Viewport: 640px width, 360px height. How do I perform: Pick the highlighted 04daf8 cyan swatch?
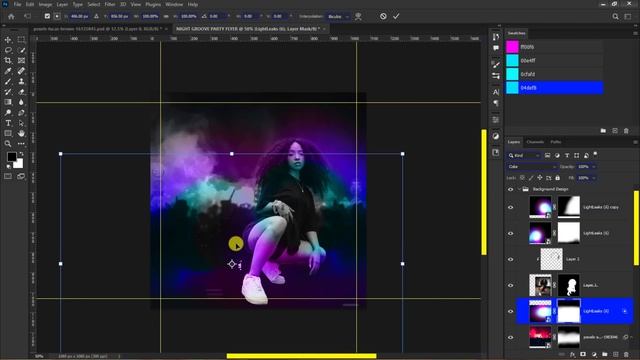tap(512, 88)
